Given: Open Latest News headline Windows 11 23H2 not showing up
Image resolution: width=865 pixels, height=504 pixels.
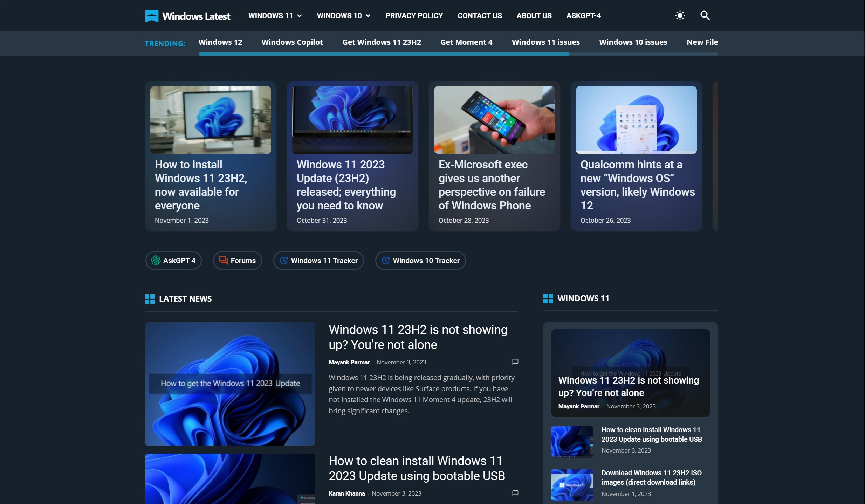Looking at the screenshot, I should [418, 337].
